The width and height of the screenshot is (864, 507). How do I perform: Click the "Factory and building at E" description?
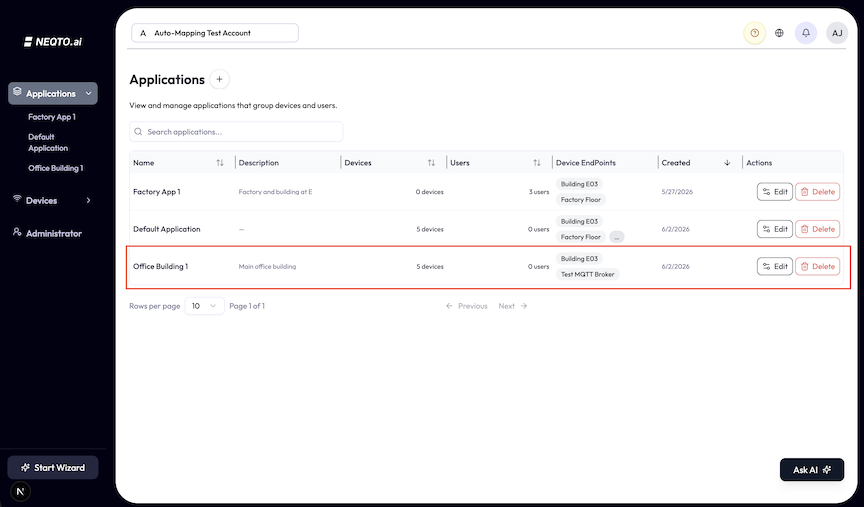click(275, 192)
